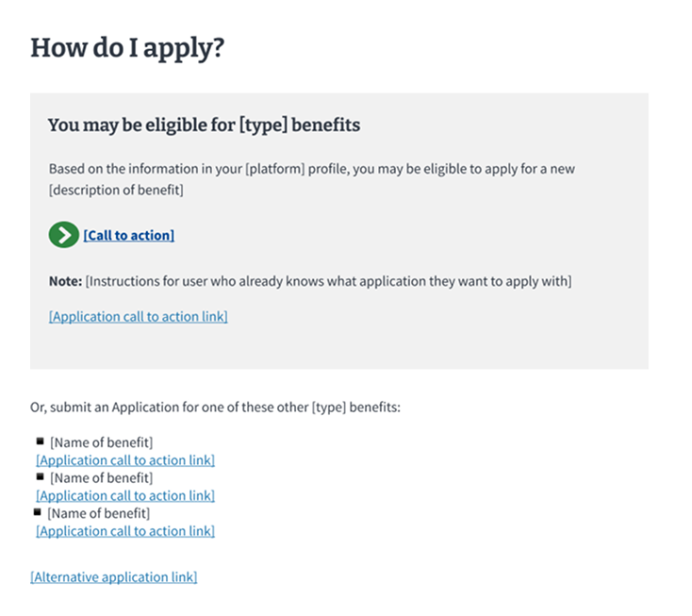This screenshot has width=692, height=616.
Task: Click the instructions text after Note
Action: [328, 281]
